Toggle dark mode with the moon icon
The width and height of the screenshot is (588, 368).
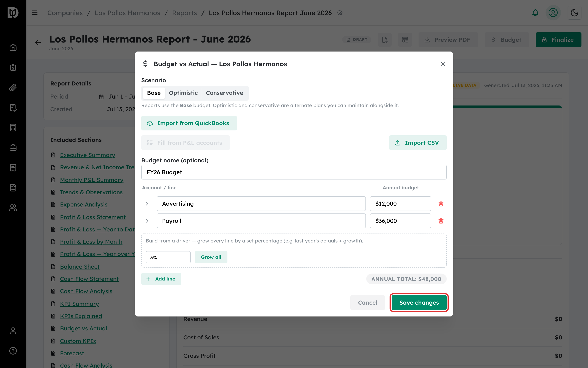574,13
